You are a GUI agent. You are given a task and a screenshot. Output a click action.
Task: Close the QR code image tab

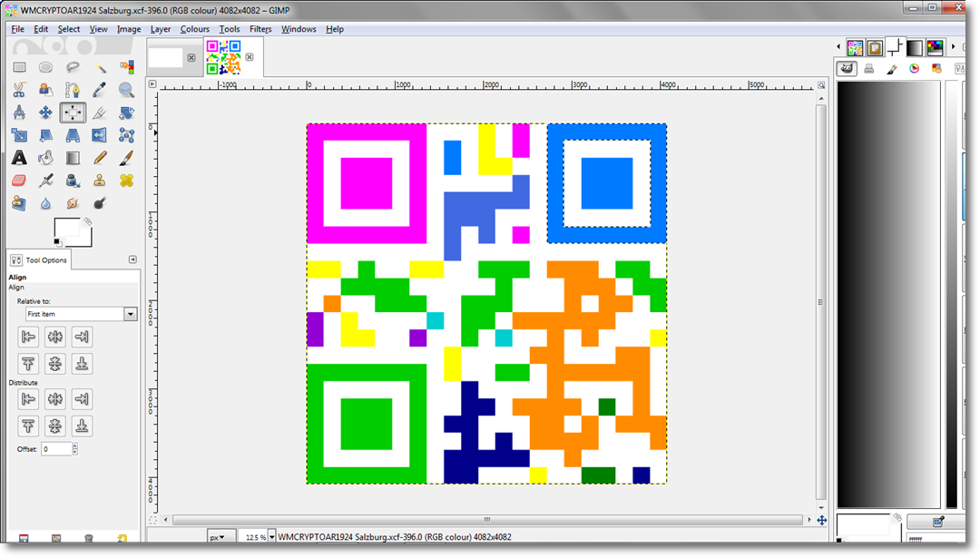coord(250,57)
